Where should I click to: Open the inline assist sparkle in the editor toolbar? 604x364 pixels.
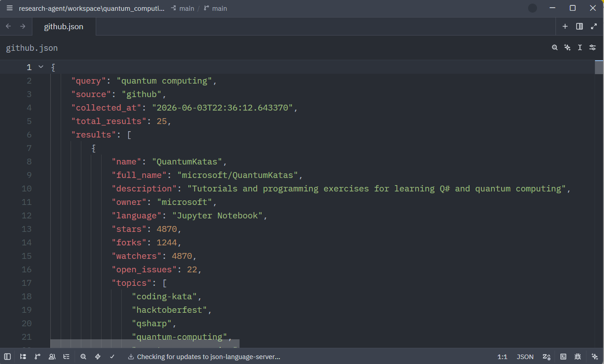[568, 48]
